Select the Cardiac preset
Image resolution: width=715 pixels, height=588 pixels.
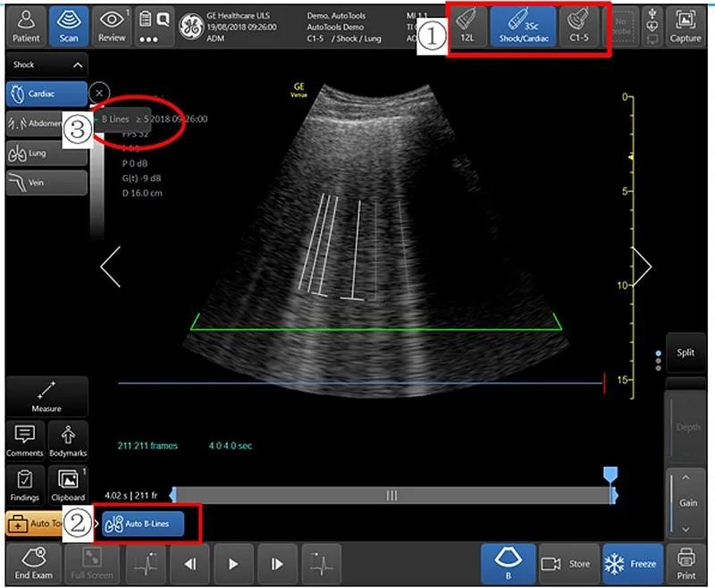pyautogui.click(x=46, y=94)
